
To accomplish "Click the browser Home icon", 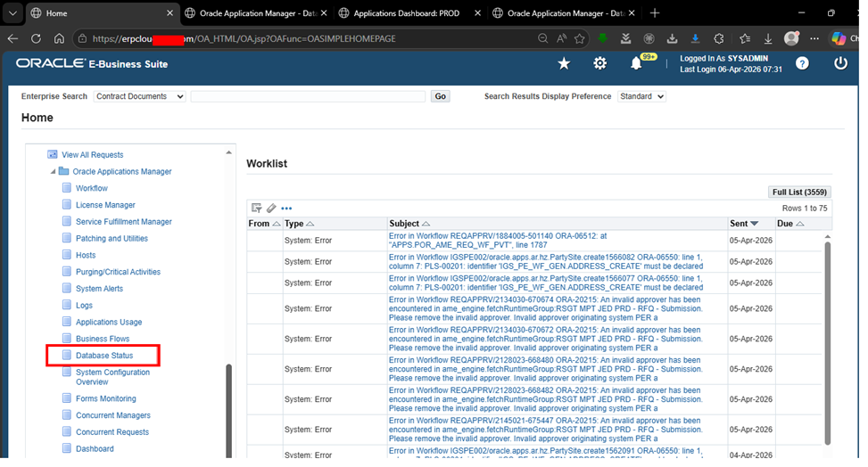I will (x=59, y=38).
